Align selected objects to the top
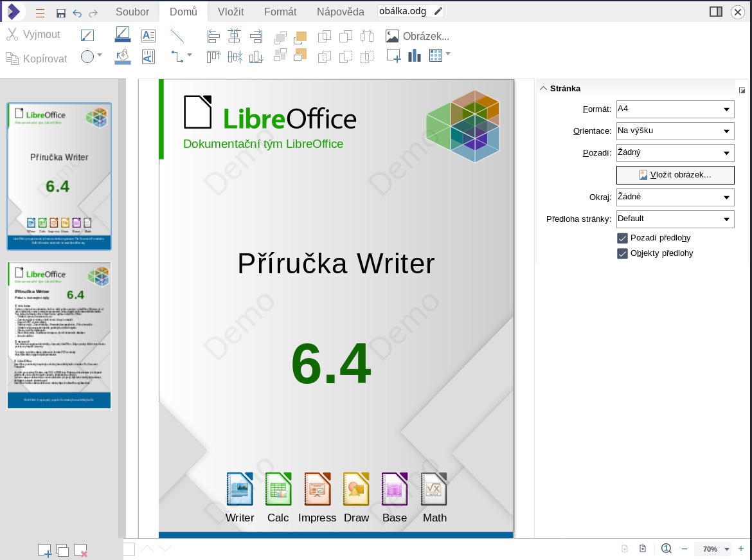This screenshot has width=752, height=560. click(x=213, y=57)
